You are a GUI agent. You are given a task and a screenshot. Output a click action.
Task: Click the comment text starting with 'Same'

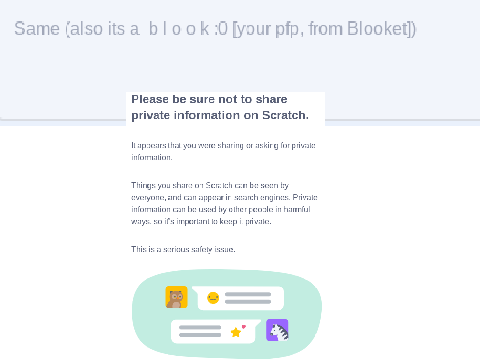(215, 29)
